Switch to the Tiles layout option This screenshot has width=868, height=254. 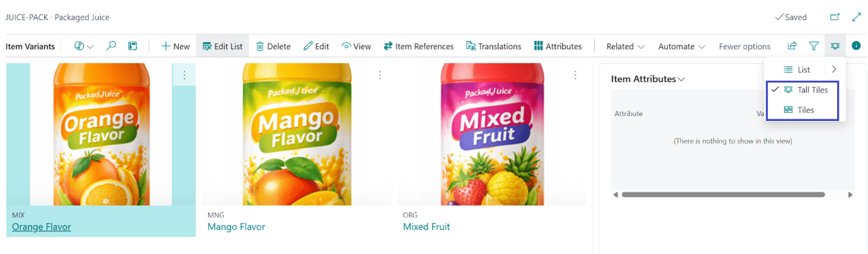click(805, 110)
